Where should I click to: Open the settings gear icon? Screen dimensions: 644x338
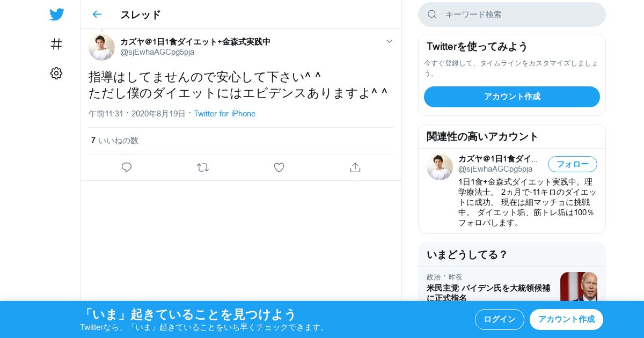tap(56, 73)
